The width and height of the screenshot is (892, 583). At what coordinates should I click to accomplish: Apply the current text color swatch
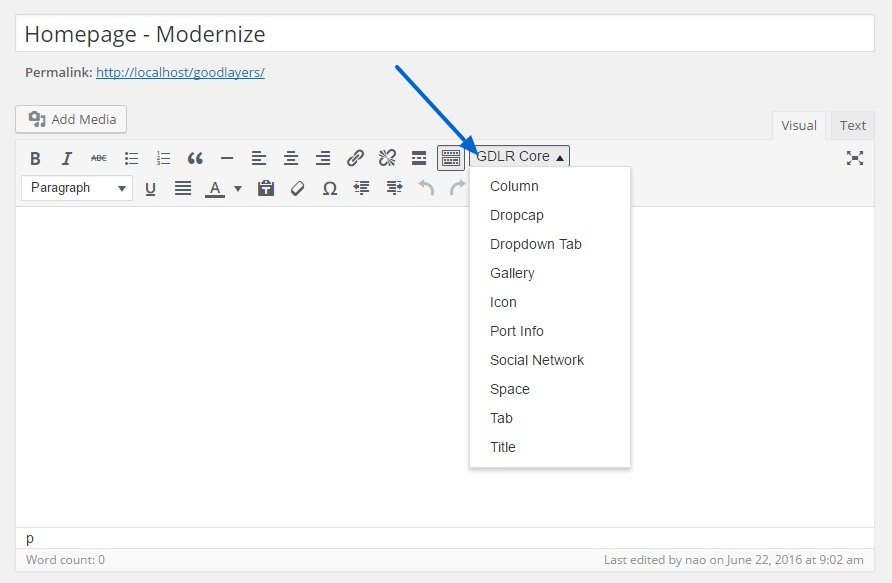pyautogui.click(x=215, y=188)
